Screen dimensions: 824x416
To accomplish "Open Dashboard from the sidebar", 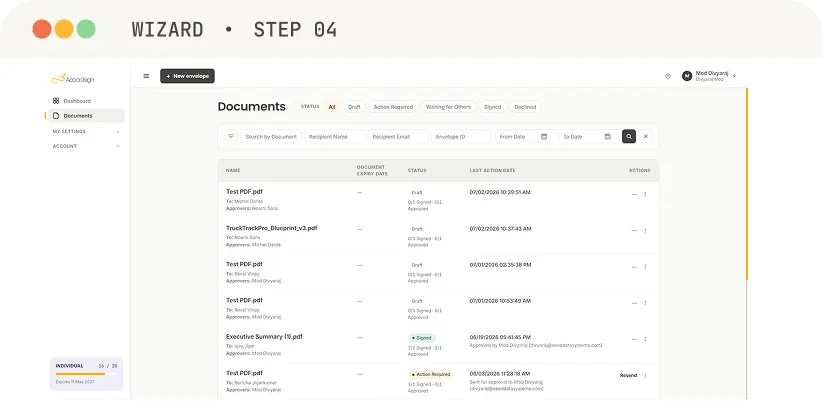I will pyautogui.click(x=87, y=101).
